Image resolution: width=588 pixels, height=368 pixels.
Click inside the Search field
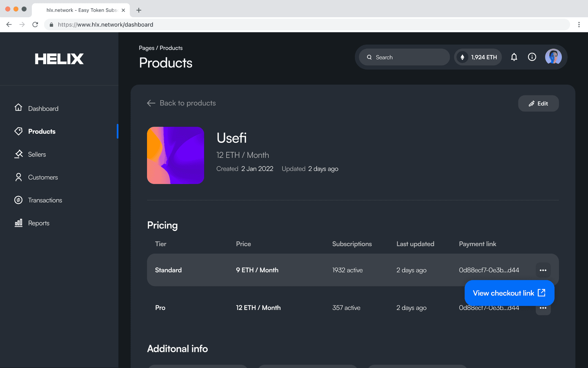point(404,57)
